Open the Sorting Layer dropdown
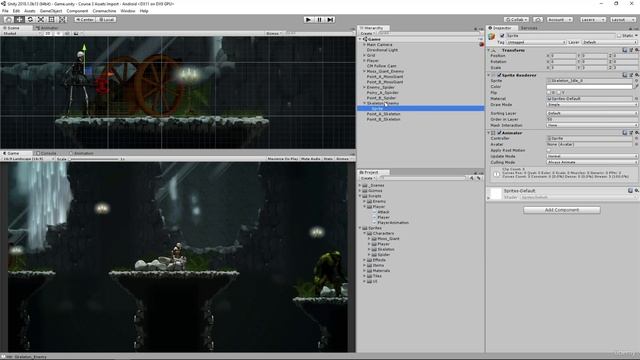 coord(592,113)
